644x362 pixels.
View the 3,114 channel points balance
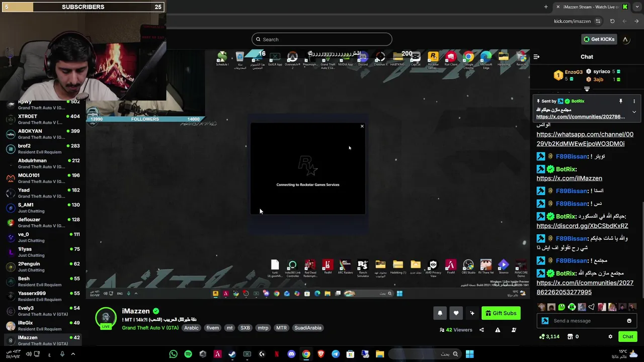click(x=549, y=336)
